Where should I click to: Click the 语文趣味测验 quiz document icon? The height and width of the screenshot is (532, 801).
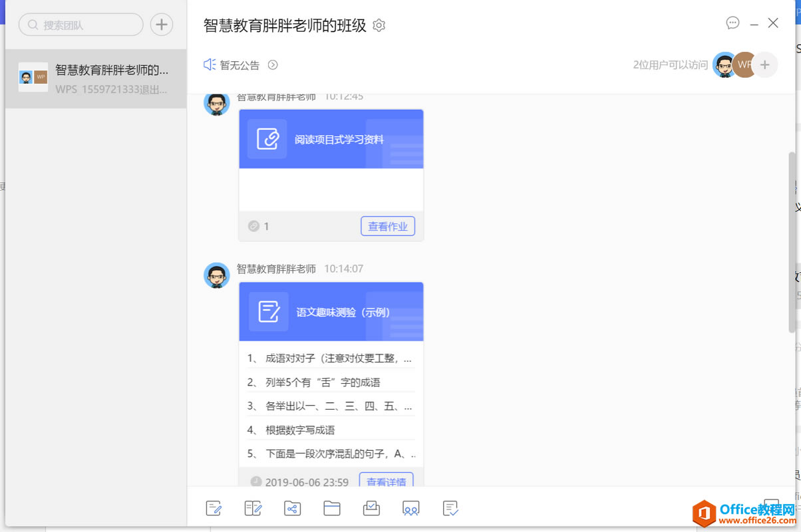pyautogui.click(x=269, y=312)
